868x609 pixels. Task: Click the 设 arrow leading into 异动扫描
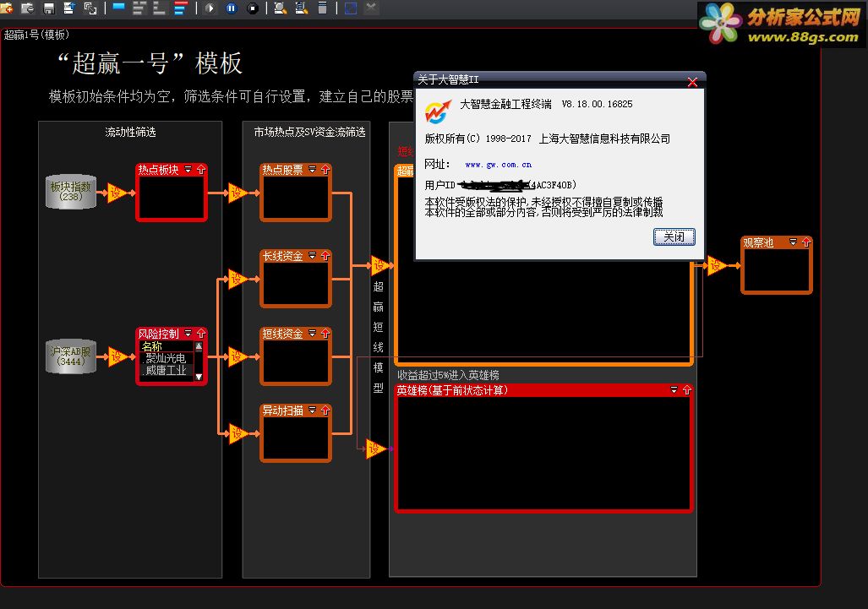point(238,433)
